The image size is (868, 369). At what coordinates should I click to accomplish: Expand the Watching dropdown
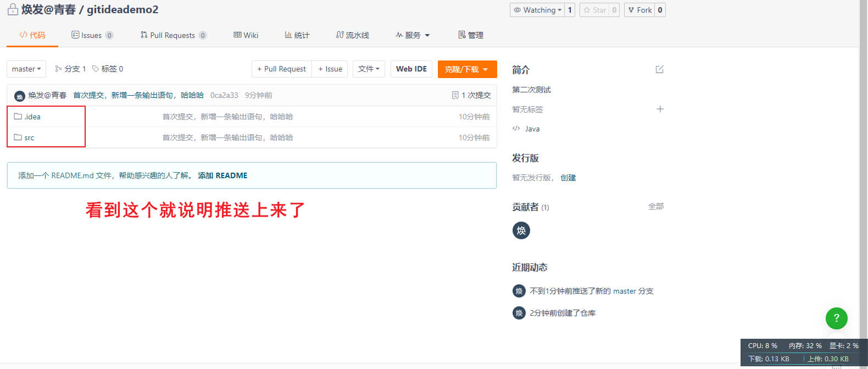click(537, 10)
